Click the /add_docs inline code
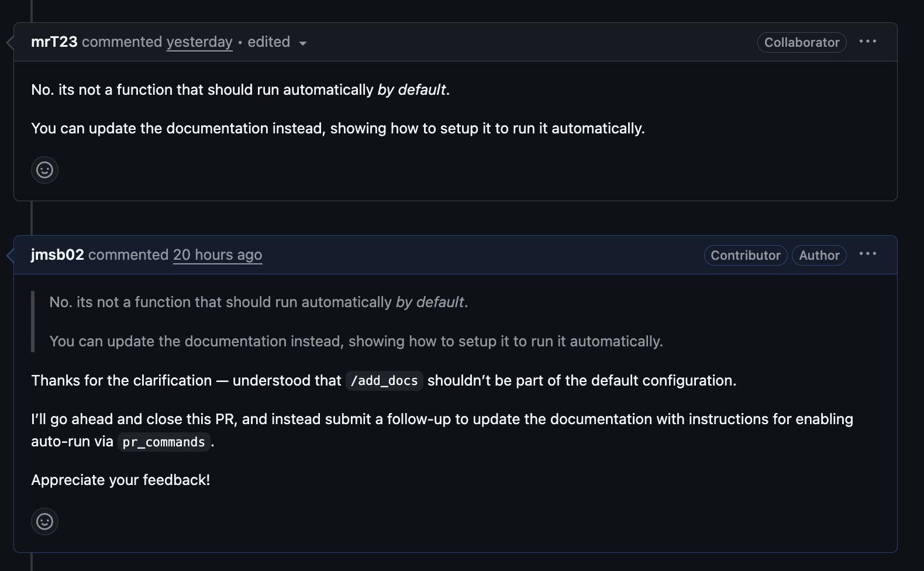Screen dimensions: 924x571 click(x=384, y=381)
